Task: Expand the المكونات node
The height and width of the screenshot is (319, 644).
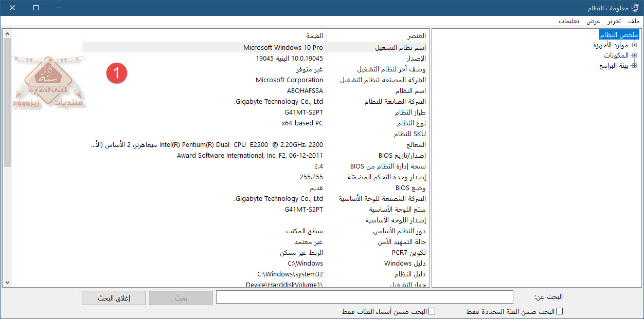Action: tap(634, 55)
